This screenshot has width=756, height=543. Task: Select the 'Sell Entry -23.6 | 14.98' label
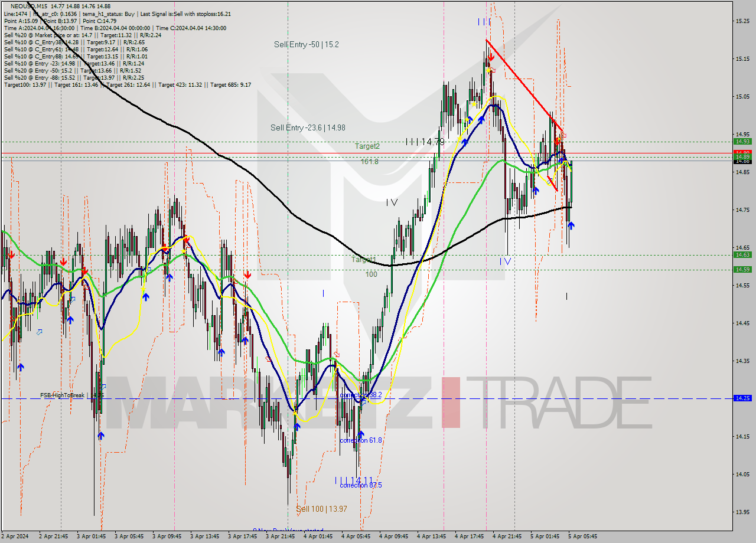click(308, 127)
